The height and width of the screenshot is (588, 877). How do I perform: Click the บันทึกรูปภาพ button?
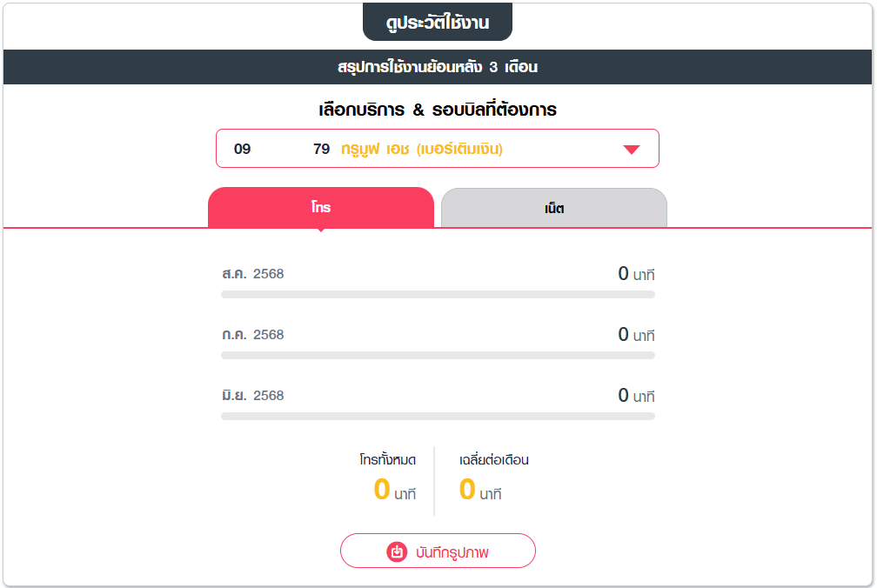[438, 551]
